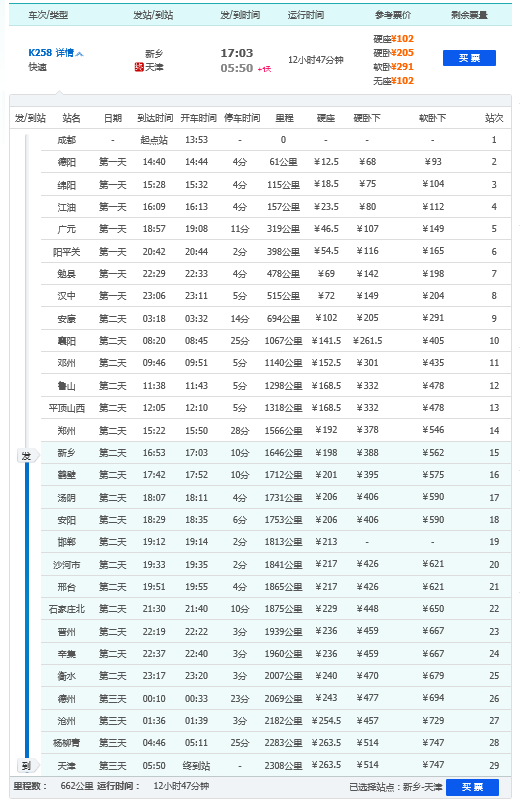
Task: Click the 软卧下 column header
Action: (x=432, y=118)
